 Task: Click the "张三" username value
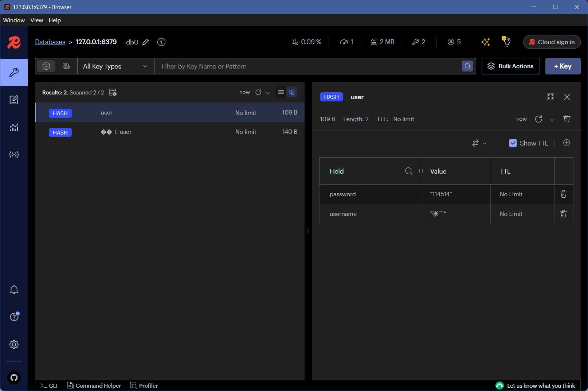point(438,214)
